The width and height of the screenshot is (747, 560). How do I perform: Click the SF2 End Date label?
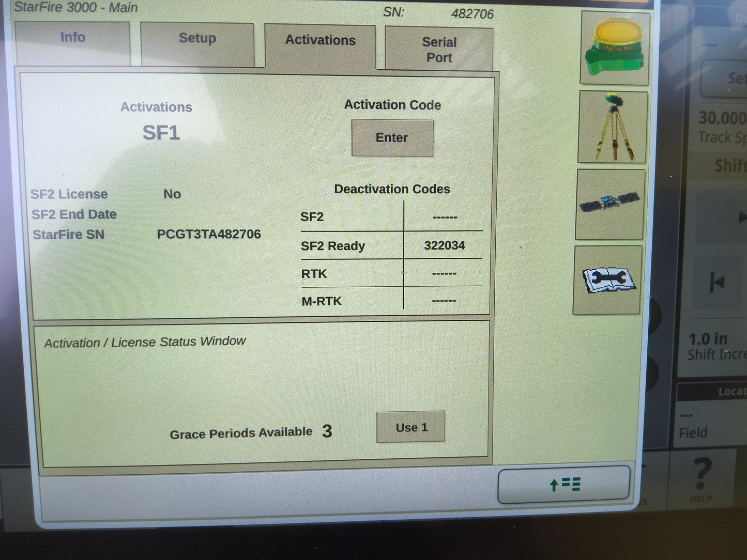pos(74,214)
